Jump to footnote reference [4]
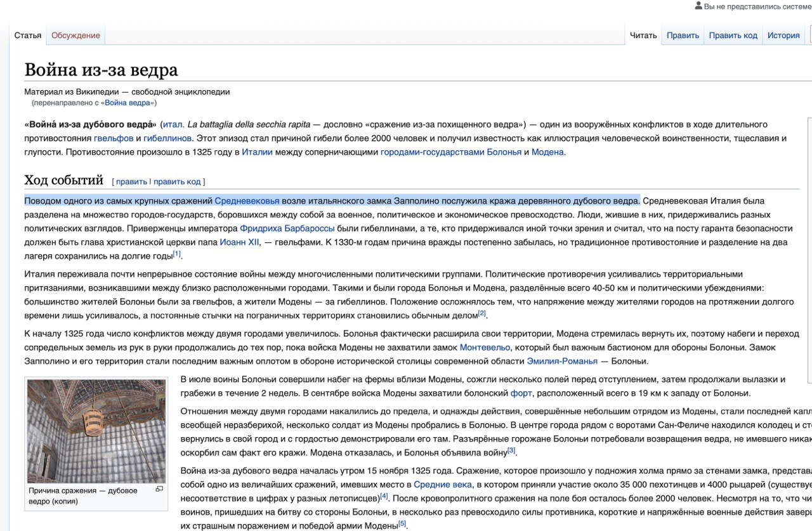 pyautogui.click(x=384, y=496)
